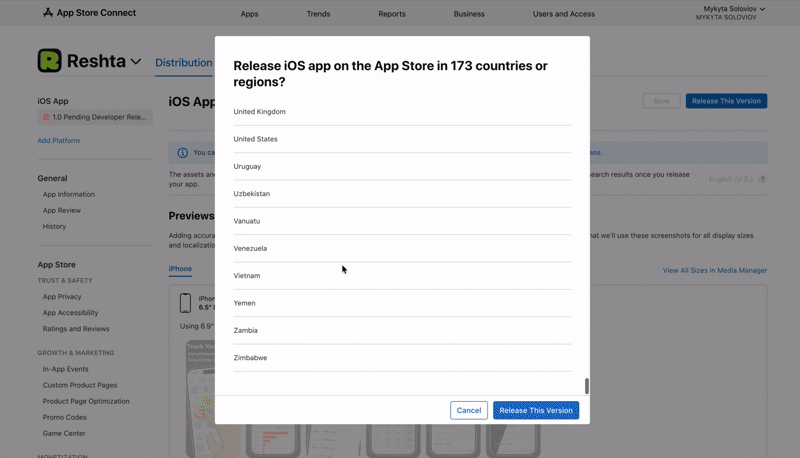Open Product Page Optimization in the sidebar
The width and height of the screenshot is (800, 458).
tap(86, 401)
